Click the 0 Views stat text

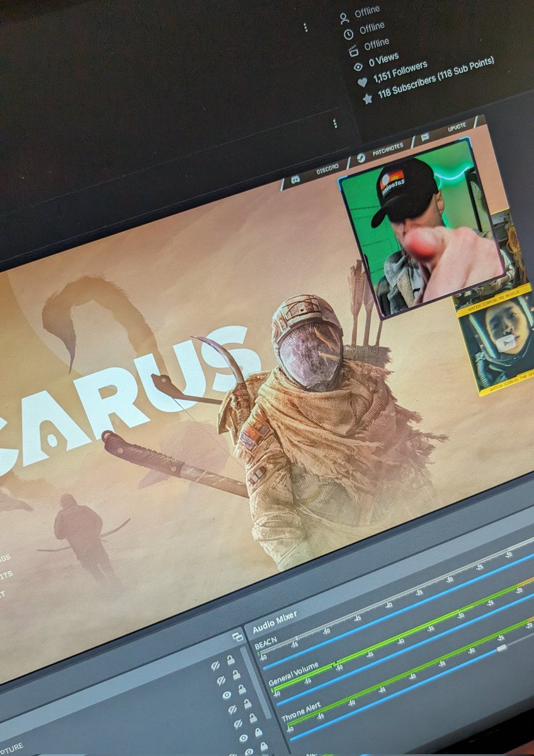384,60
